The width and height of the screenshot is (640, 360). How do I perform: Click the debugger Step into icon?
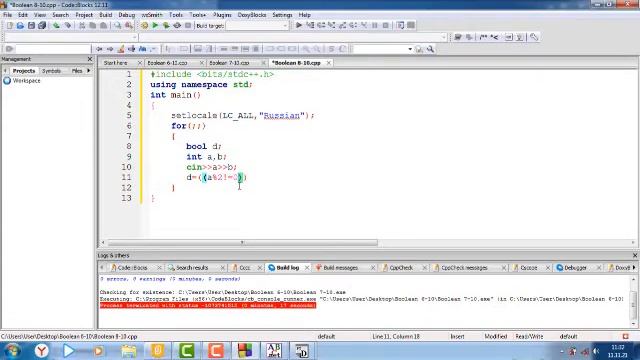tap(332, 25)
